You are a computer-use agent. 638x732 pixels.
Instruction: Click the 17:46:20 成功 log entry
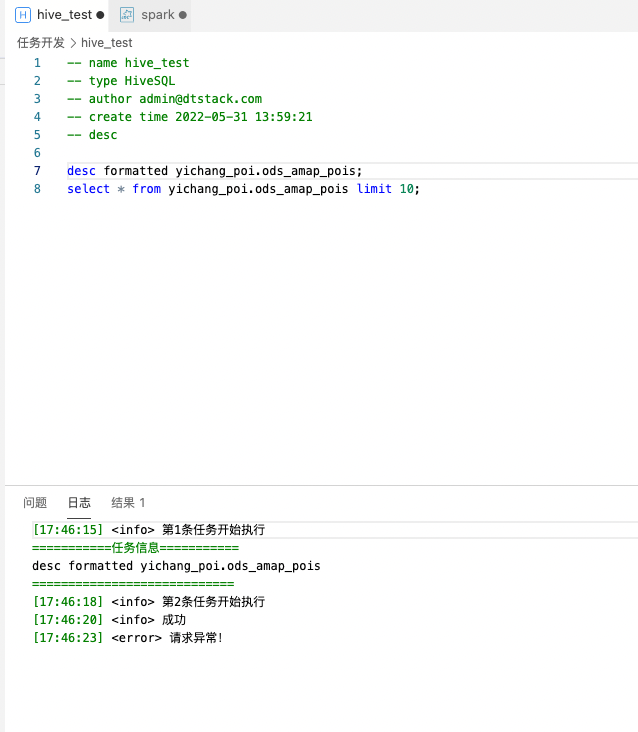[109, 620]
